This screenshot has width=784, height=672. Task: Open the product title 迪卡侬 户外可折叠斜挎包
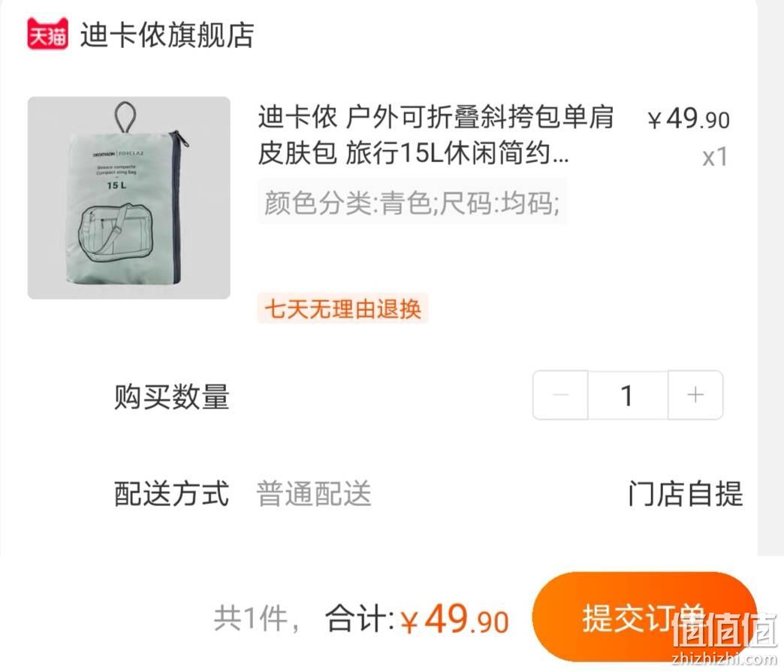(x=436, y=135)
